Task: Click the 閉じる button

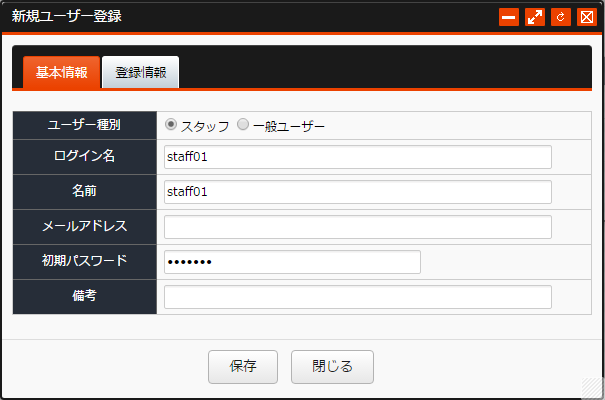Action: pyautogui.click(x=332, y=367)
